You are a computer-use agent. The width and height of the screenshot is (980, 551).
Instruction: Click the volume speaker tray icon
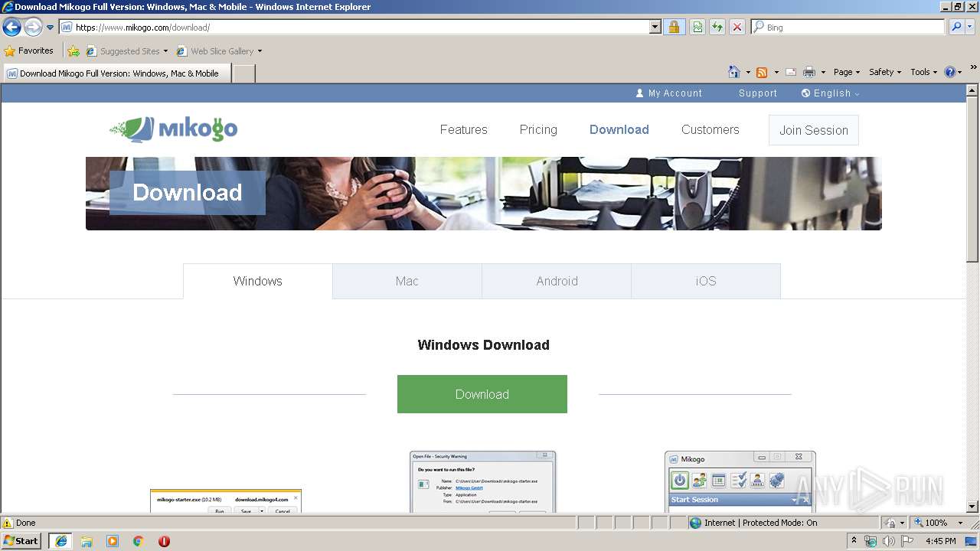click(889, 541)
